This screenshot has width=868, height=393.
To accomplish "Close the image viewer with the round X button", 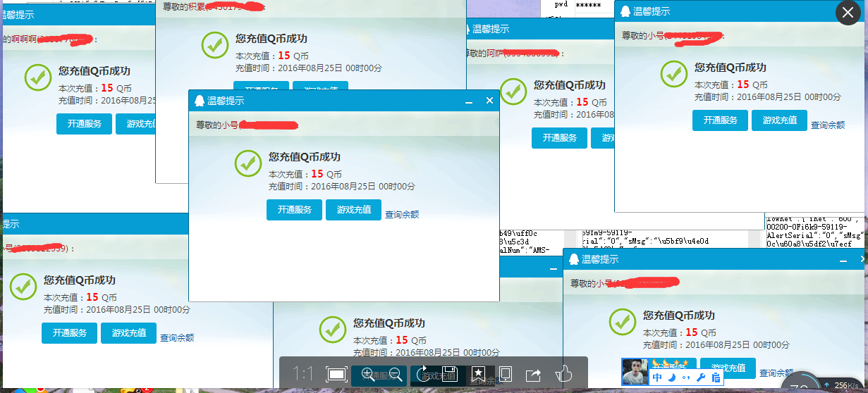I will (x=848, y=13).
